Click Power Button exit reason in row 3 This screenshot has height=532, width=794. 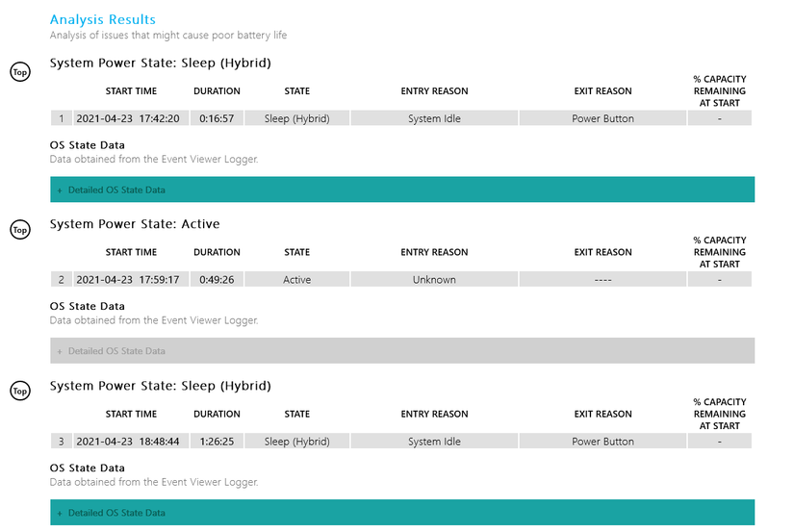pyautogui.click(x=602, y=442)
